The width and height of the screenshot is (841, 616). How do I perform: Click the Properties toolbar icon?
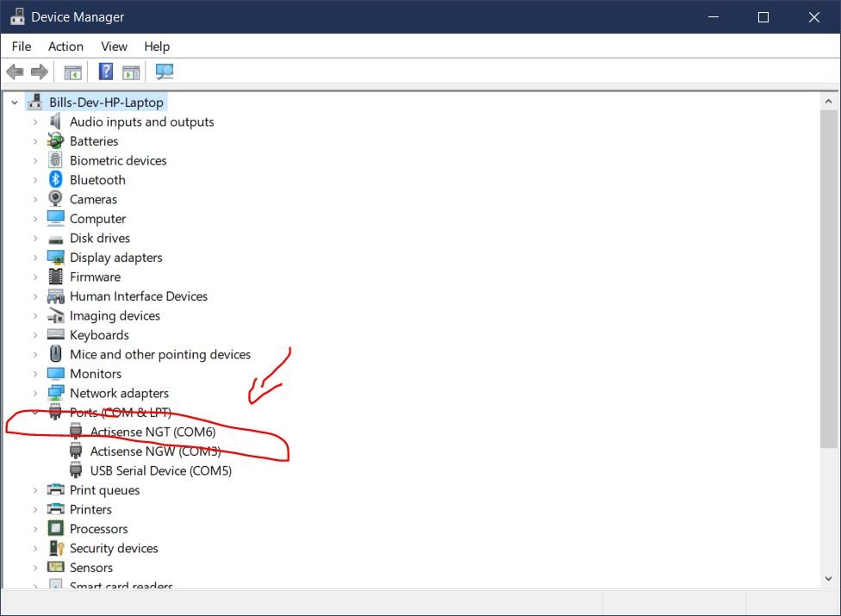[x=73, y=72]
